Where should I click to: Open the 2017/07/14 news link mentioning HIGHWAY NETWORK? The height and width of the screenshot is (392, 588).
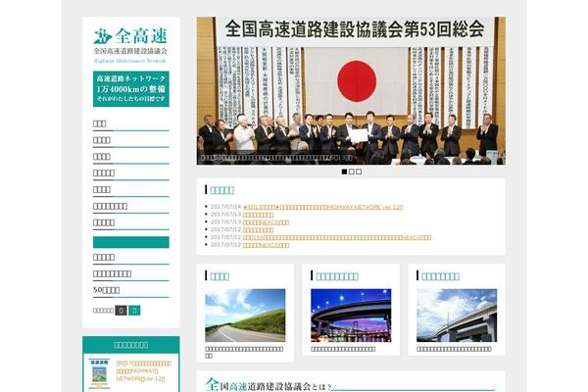(x=322, y=207)
